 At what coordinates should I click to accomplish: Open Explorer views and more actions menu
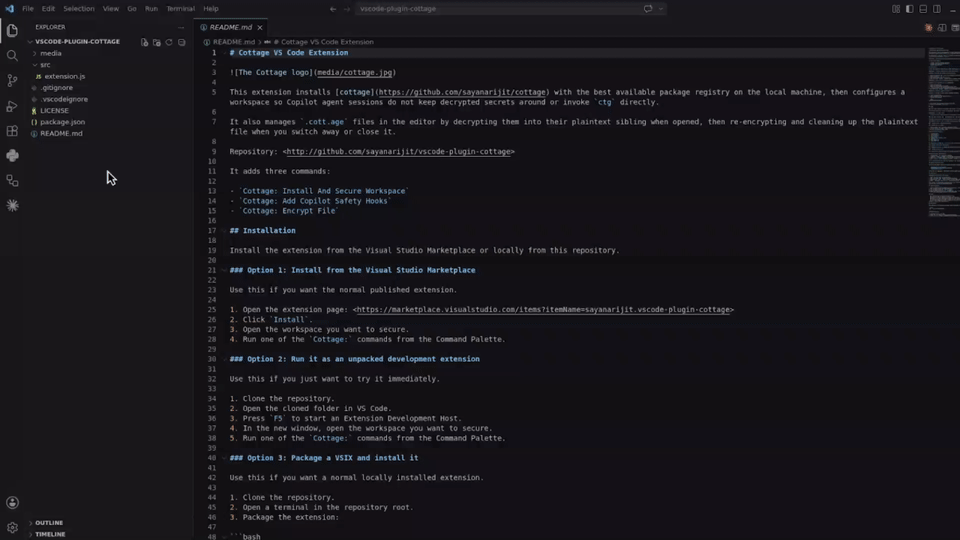pos(181,28)
